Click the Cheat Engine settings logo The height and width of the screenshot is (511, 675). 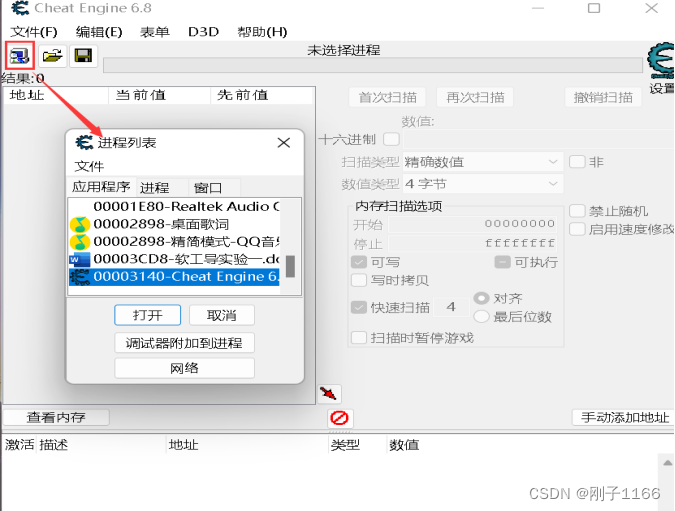(661, 61)
